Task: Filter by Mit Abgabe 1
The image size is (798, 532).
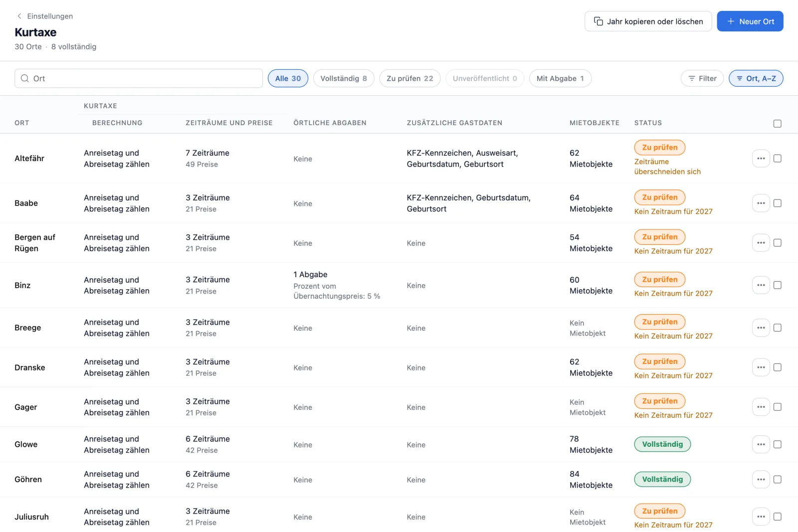Action: (x=560, y=78)
